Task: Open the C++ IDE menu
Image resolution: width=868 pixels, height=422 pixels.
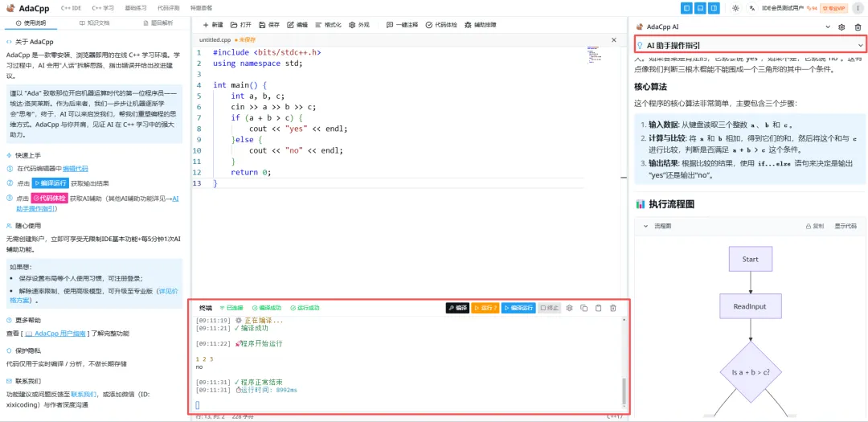Action: pyautogui.click(x=71, y=8)
